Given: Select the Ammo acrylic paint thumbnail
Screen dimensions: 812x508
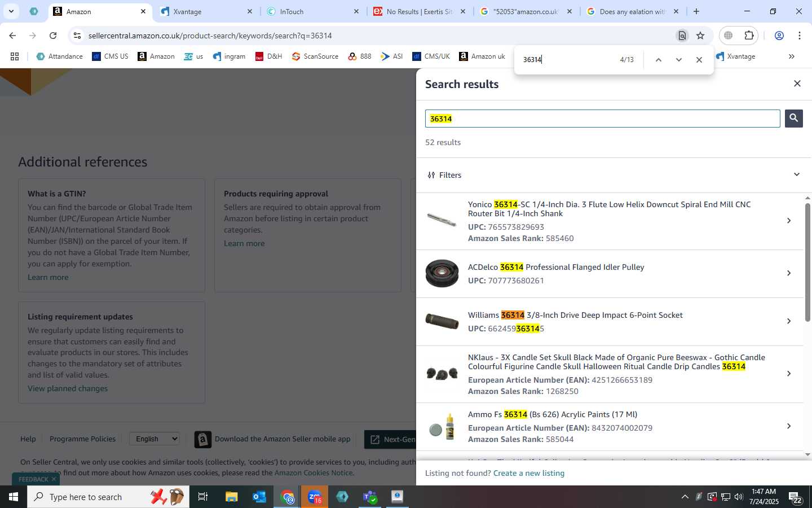Looking at the screenshot, I should coord(442,427).
